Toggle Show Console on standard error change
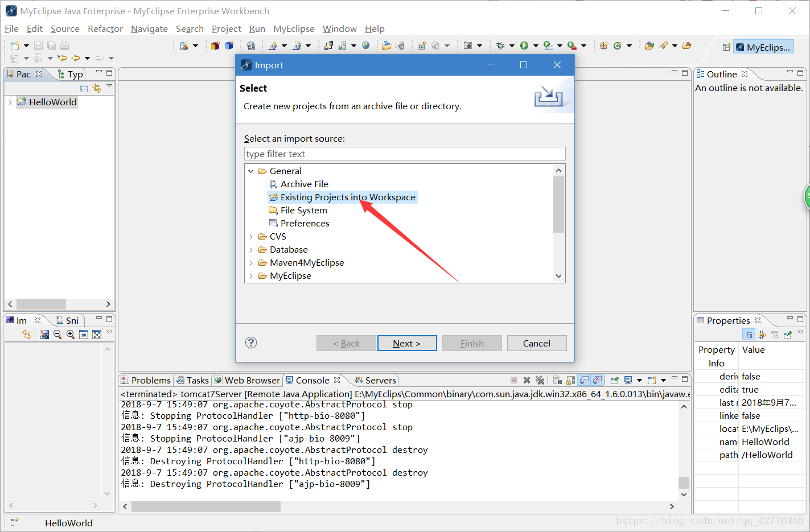Image resolution: width=810 pixels, height=532 pixels. pyautogui.click(x=597, y=380)
